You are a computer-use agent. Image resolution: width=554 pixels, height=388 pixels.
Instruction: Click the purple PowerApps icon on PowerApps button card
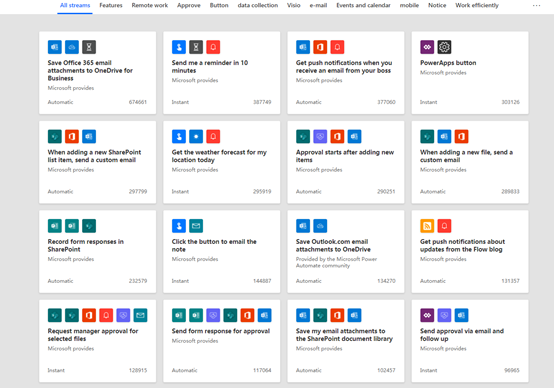click(427, 47)
